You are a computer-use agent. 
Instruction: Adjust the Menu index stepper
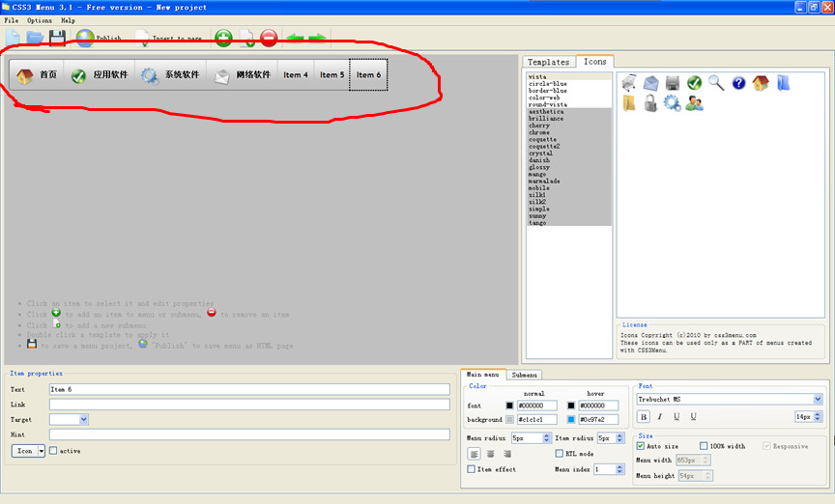click(x=619, y=469)
